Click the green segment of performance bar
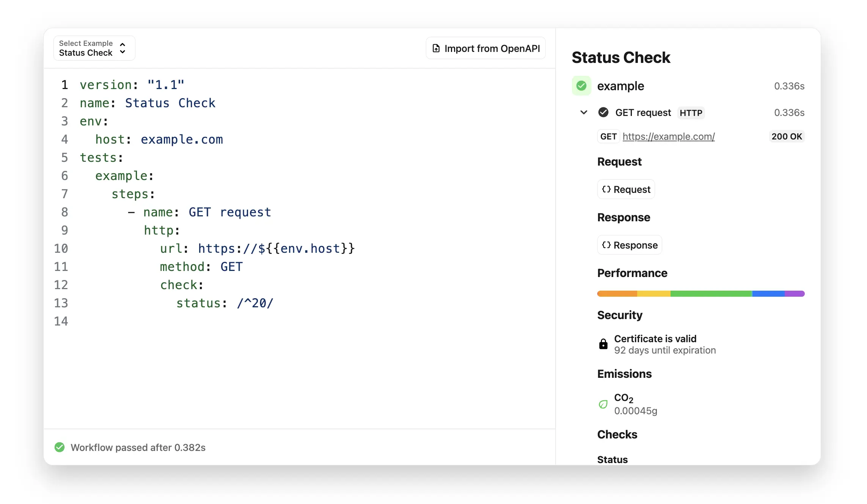Viewport: 867px width, 504px height. pyautogui.click(x=711, y=294)
